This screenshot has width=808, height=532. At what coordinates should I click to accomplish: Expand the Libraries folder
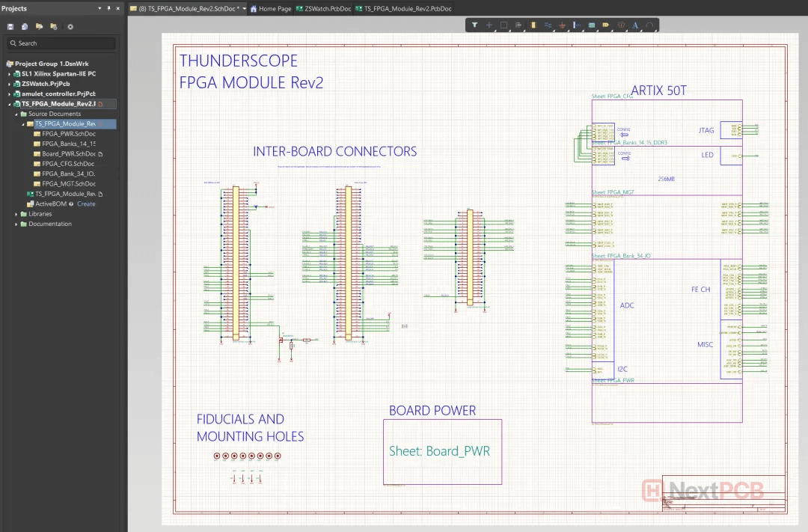[x=16, y=214]
